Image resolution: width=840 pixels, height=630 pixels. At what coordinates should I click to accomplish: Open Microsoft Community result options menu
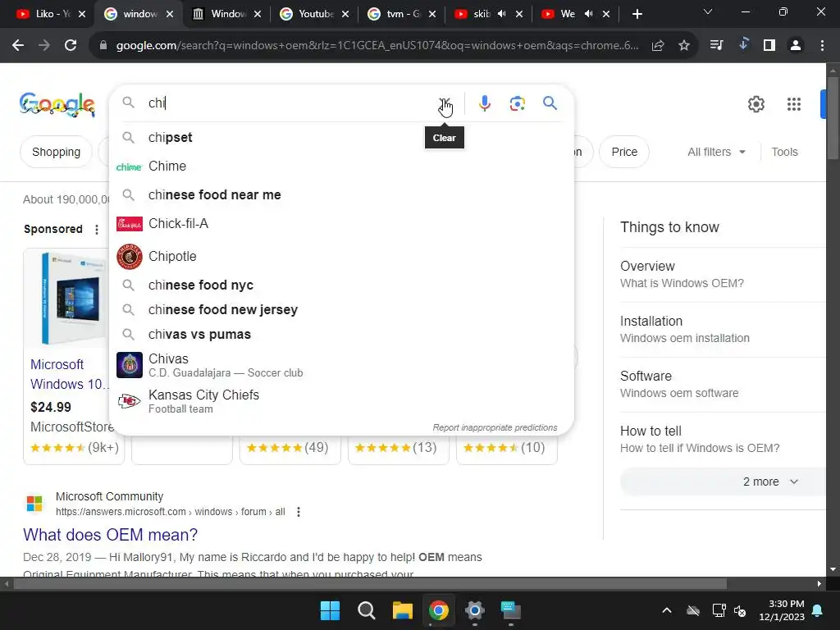pyautogui.click(x=299, y=512)
